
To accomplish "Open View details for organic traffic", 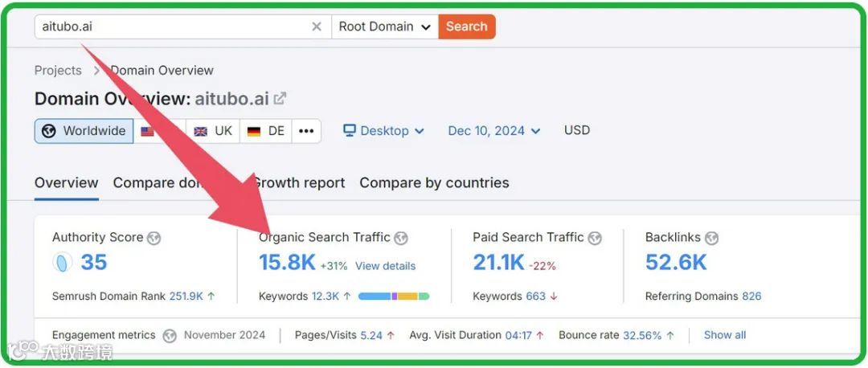I will coord(385,266).
